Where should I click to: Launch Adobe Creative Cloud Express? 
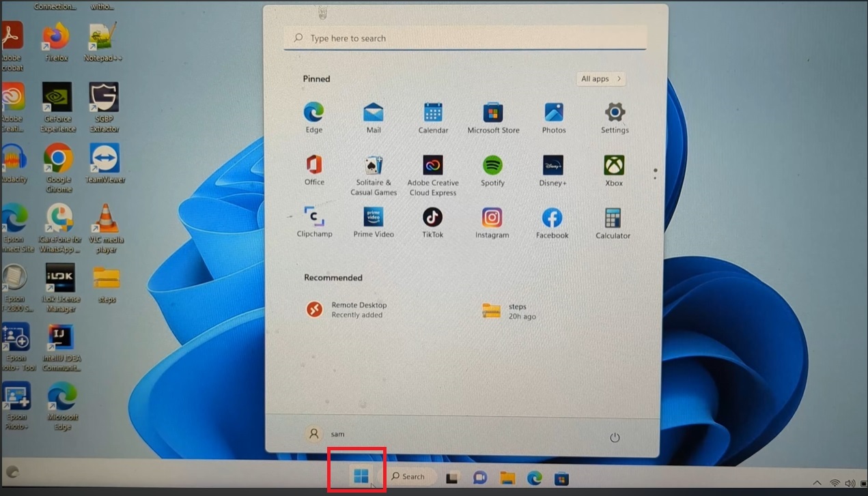[x=433, y=175]
